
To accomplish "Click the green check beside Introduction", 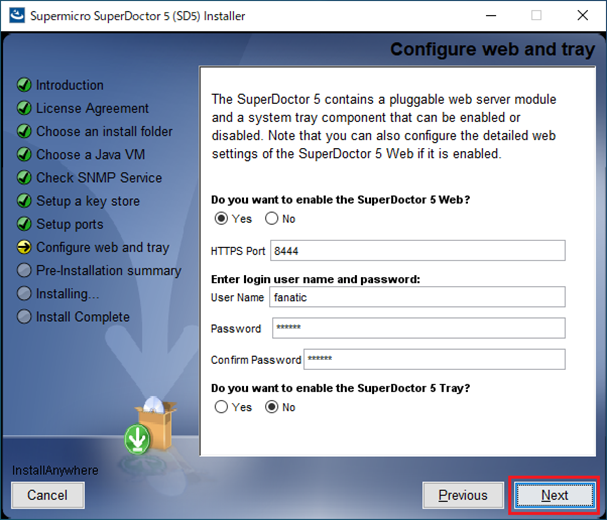I will coord(24,85).
